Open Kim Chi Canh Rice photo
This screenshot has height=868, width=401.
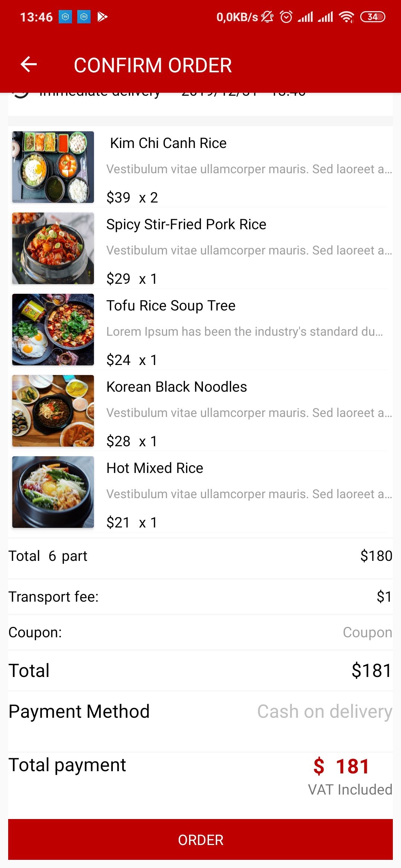(53, 167)
